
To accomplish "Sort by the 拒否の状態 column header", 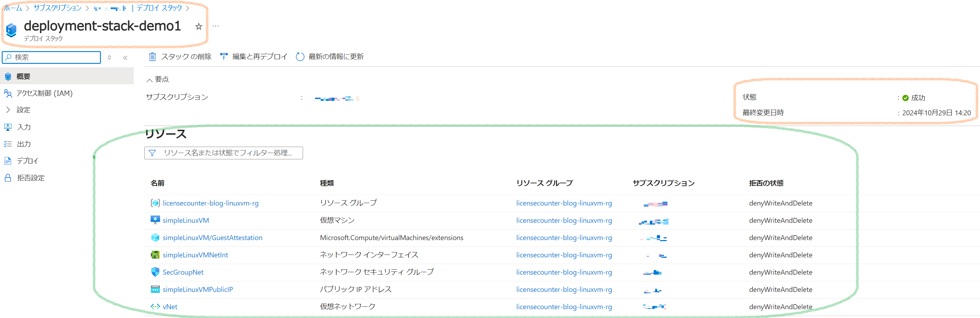I will pos(766,183).
